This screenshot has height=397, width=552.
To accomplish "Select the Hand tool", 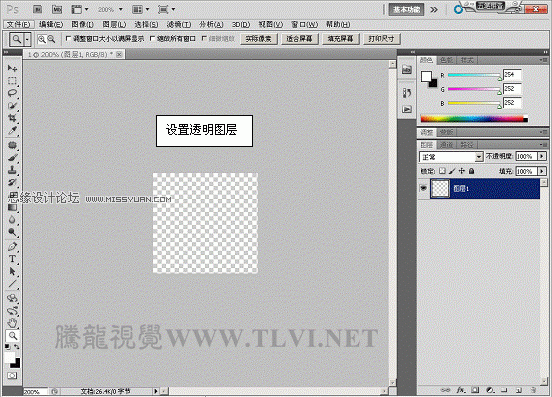I will coord(12,323).
